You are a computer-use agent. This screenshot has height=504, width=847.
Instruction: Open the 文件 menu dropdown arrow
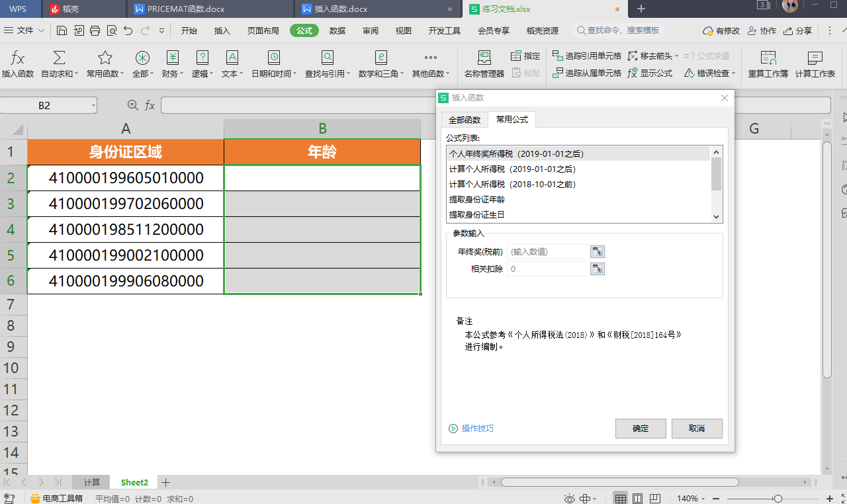42,30
